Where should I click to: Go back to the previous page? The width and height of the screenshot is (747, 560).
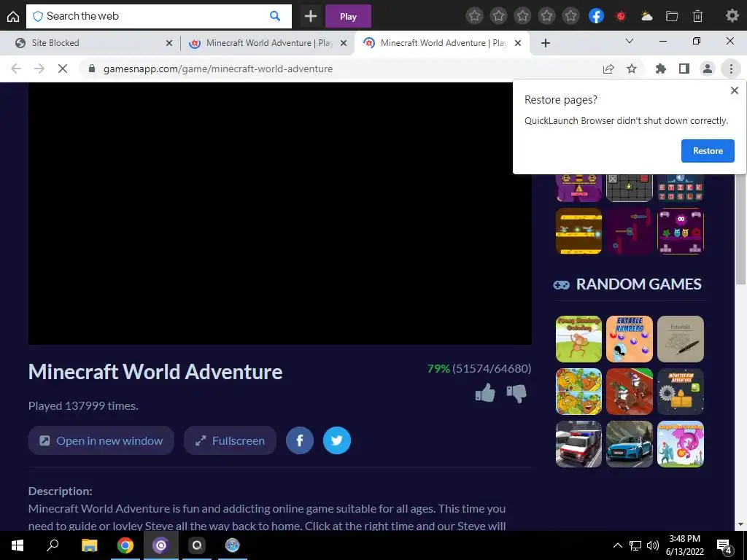16,69
